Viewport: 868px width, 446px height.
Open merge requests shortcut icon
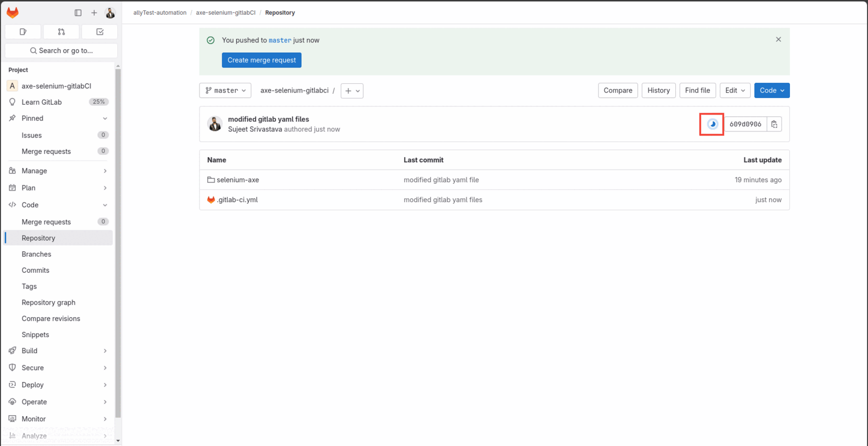pyautogui.click(x=61, y=32)
